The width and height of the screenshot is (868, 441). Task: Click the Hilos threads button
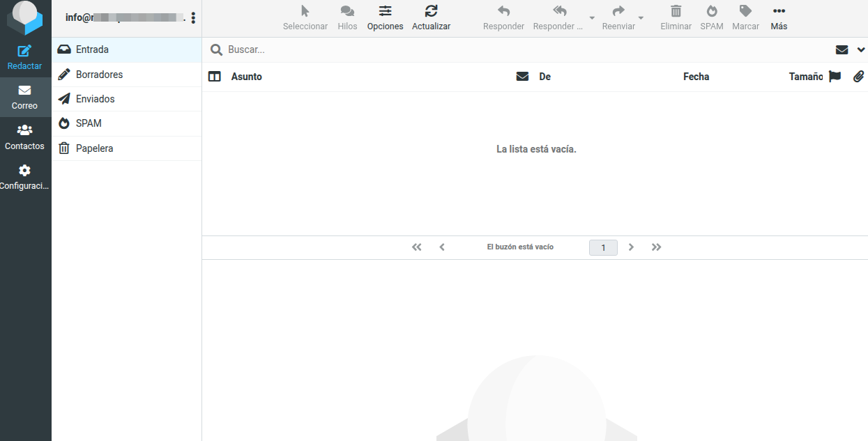[x=347, y=19]
